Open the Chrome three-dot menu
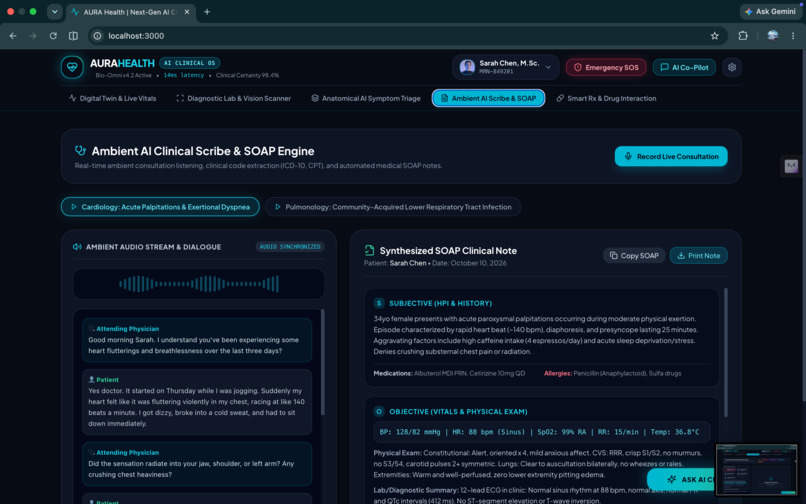This screenshot has width=806, height=504. pyautogui.click(x=793, y=35)
